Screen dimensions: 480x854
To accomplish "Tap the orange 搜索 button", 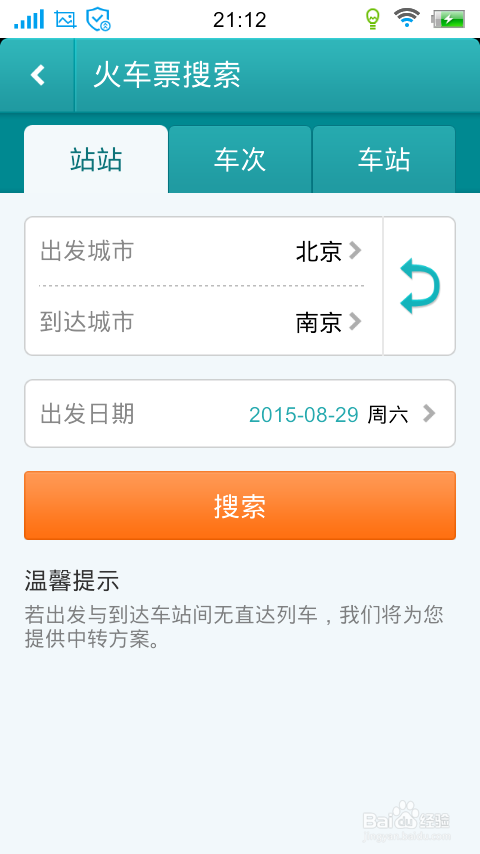I will pyautogui.click(x=240, y=505).
